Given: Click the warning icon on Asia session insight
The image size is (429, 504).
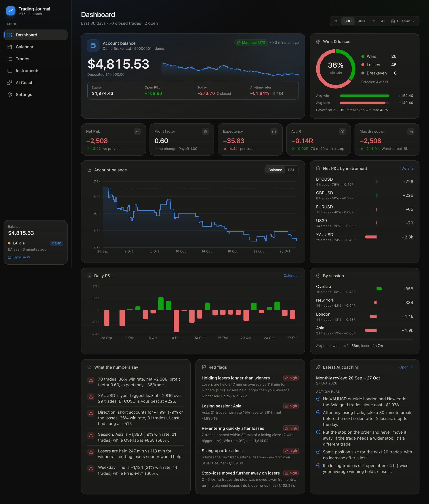Looking at the screenshot, I should click(x=91, y=435).
